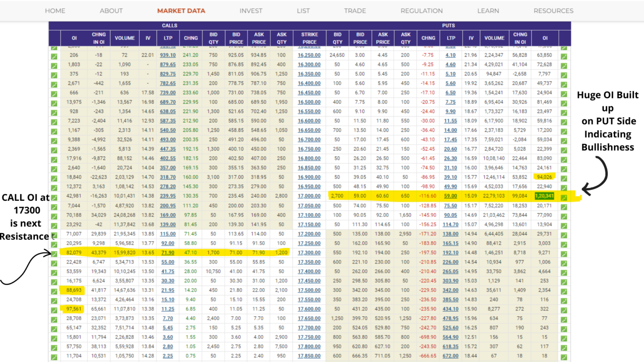Open the puts LTP link 192.10
This screenshot has width=644, height=362.
coord(451,253)
